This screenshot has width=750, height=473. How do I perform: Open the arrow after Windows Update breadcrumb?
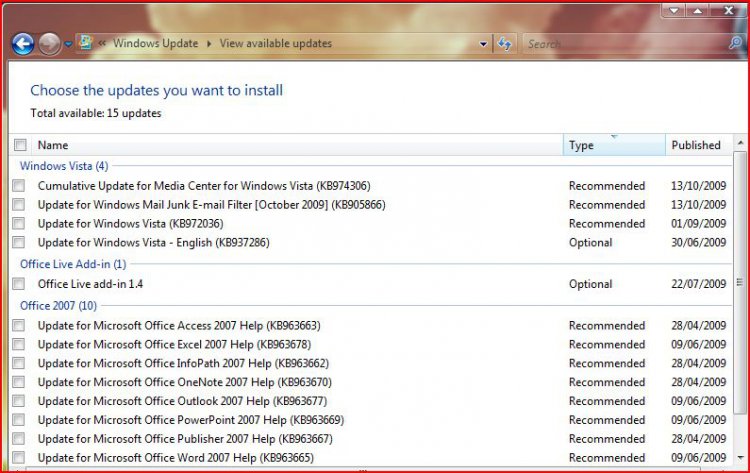209,44
